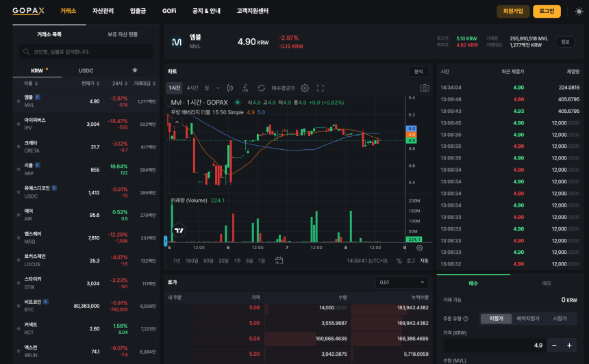
Task: Open more time intervals dropdown chevron
Action: click(x=218, y=88)
